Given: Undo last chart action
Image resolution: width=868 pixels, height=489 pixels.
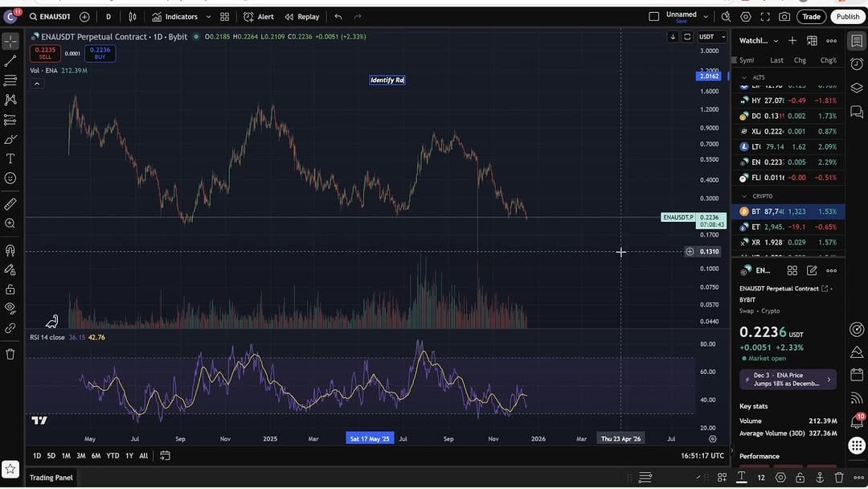Looking at the screenshot, I should [x=338, y=17].
